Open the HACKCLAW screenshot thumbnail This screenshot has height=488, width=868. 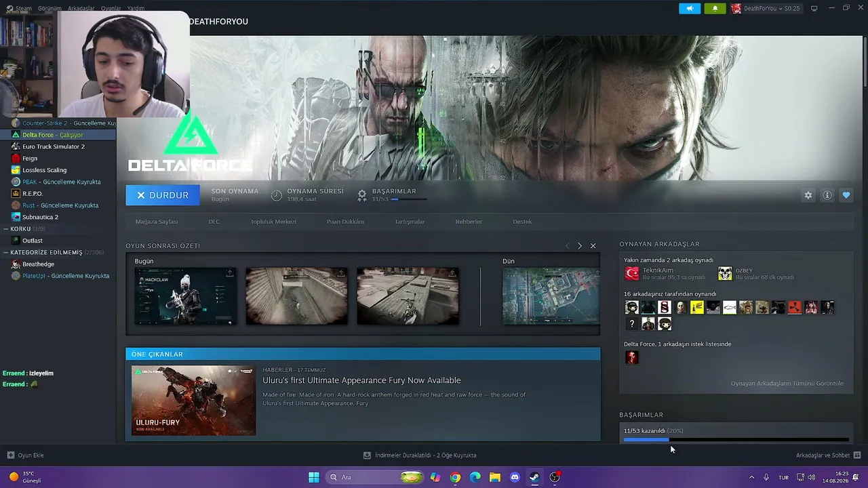[186, 296]
